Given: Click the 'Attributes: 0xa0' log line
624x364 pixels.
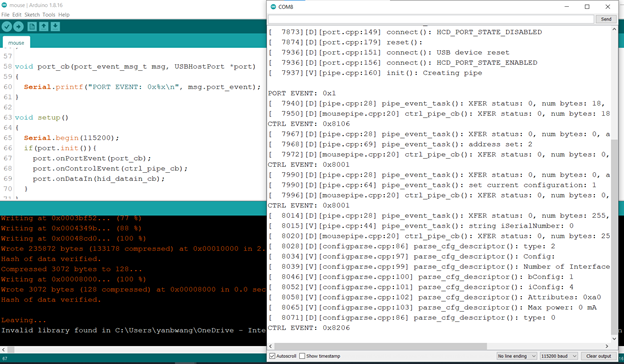Looking at the screenshot, I should 435,297.
